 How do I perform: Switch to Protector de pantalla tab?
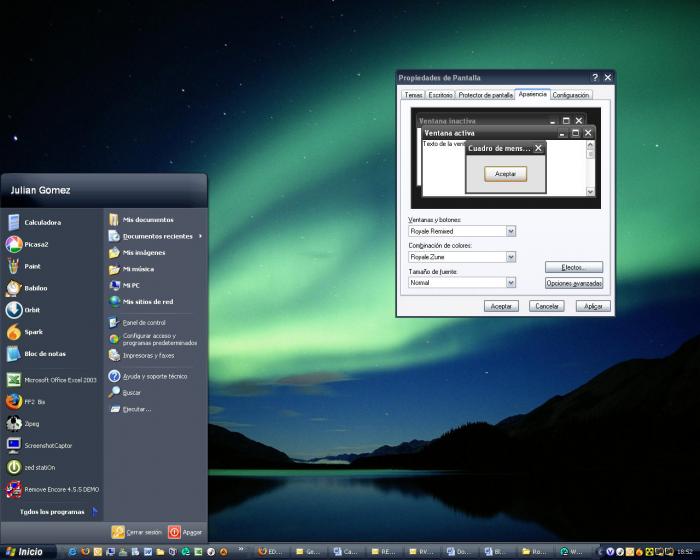click(x=485, y=95)
